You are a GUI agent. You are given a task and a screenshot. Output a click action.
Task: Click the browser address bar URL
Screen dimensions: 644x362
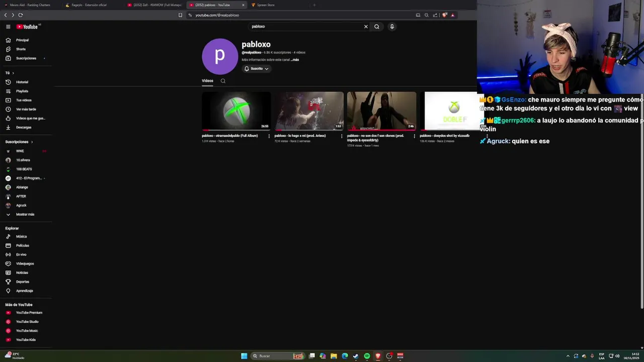(217, 15)
